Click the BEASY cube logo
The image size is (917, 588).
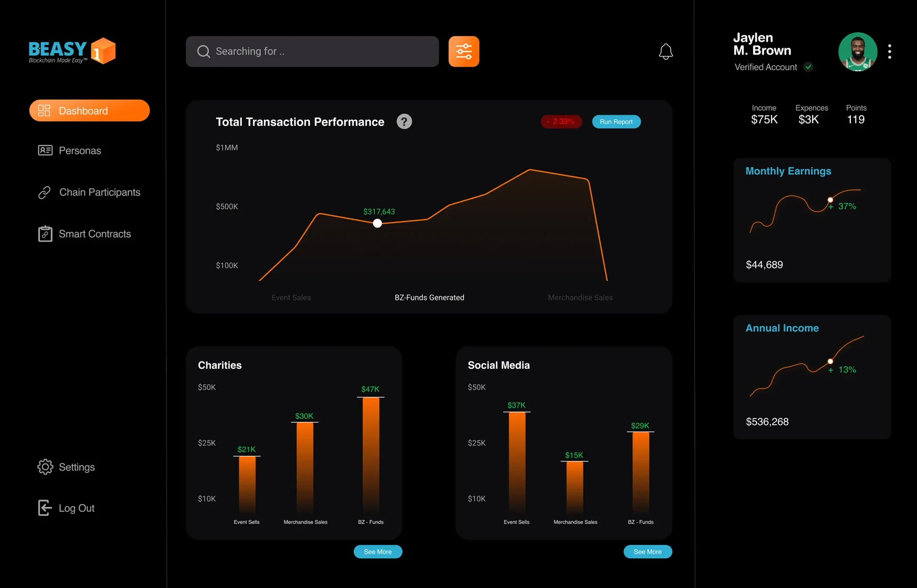coord(103,51)
